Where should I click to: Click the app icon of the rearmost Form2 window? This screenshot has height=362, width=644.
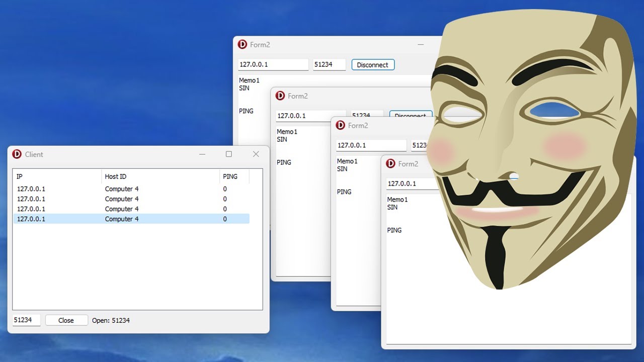coord(243,44)
